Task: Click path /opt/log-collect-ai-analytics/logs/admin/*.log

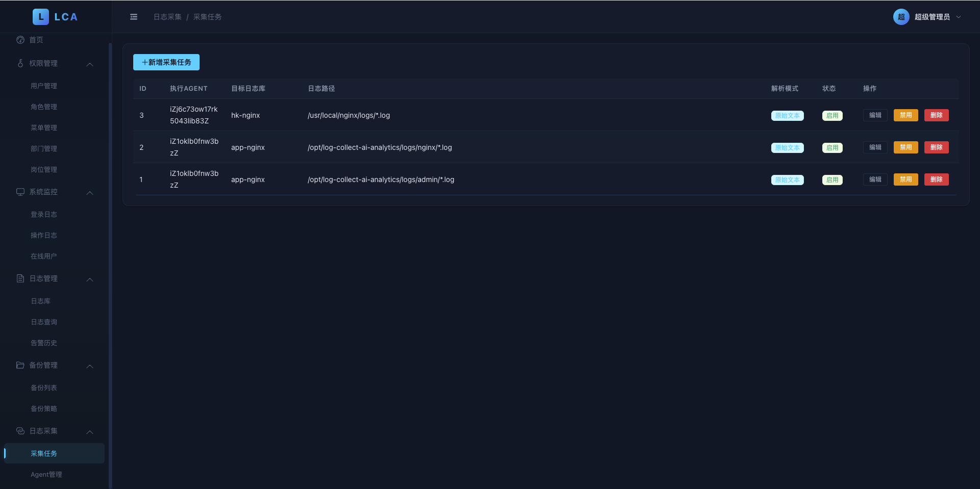Action: (x=381, y=179)
